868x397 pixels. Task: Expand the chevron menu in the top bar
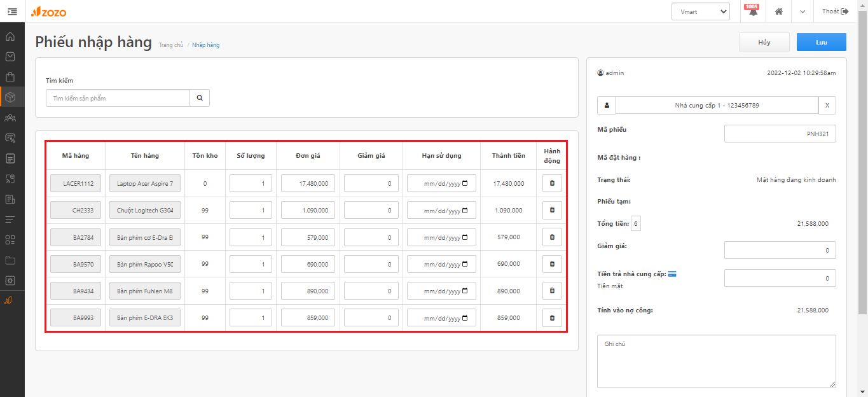(x=803, y=11)
